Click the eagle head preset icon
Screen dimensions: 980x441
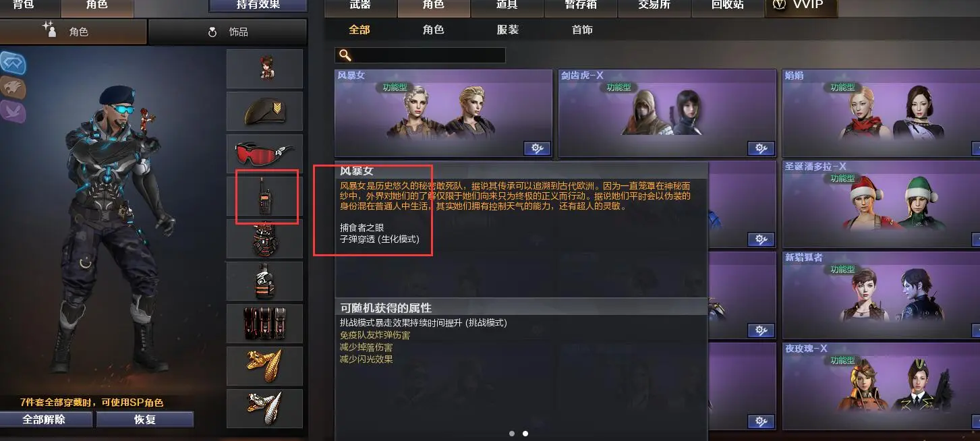pos(13,88)
